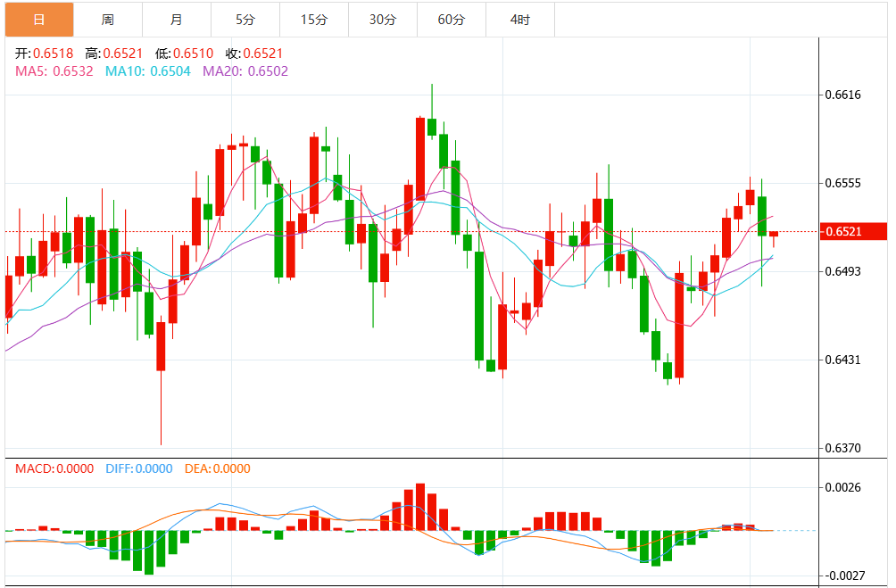Click the MA5: 0.6532 indicator label

coord(54,71)
